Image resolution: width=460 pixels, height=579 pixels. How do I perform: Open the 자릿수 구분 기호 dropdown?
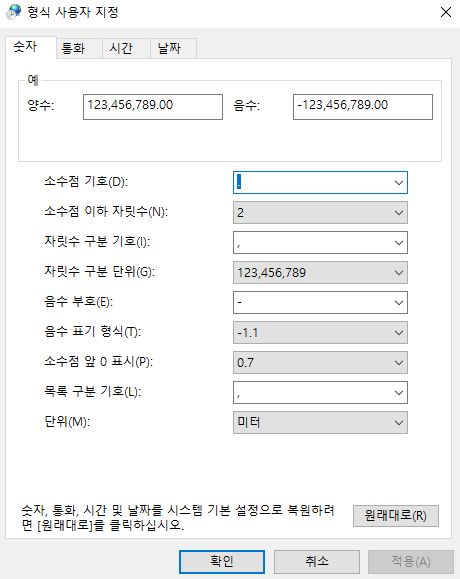320,242
